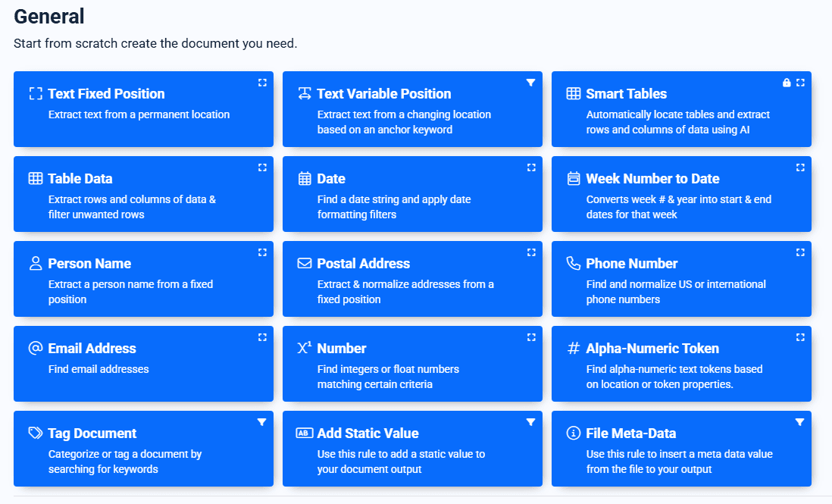Click the info icon for File Meta-Data
This screenshot has height=504, width=832.
pos(574,434)
